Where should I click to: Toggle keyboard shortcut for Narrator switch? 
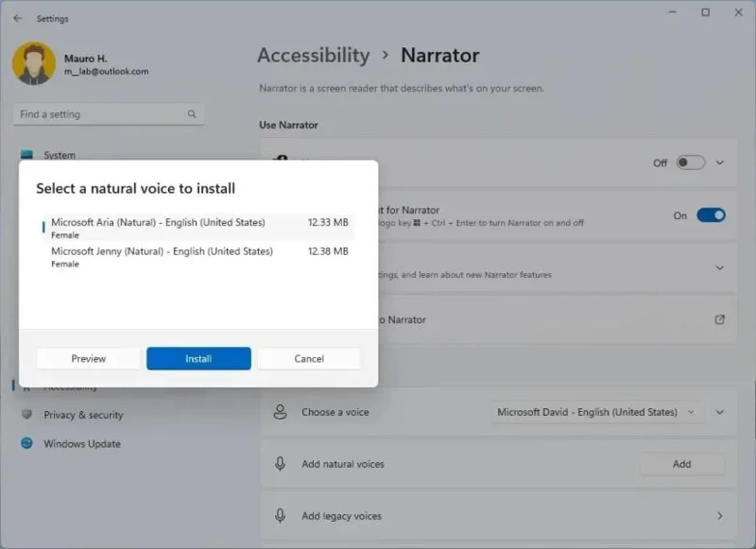(x=711, y=215)
